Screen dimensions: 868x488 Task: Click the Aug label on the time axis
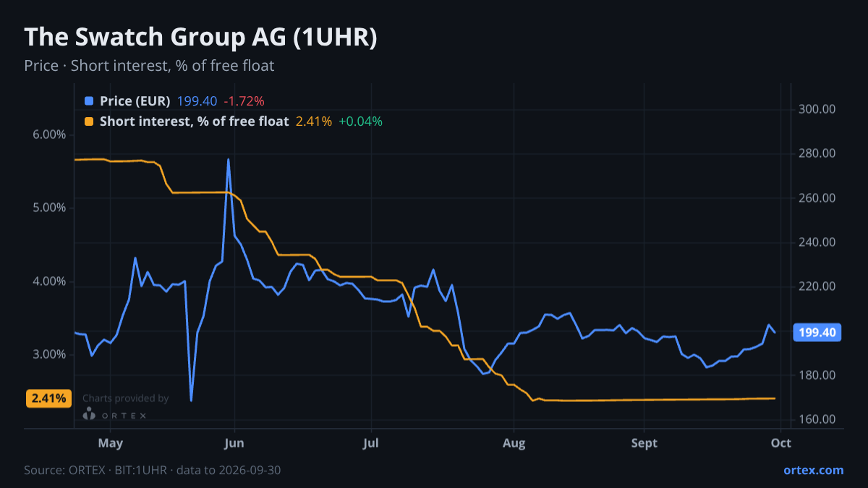514,442
